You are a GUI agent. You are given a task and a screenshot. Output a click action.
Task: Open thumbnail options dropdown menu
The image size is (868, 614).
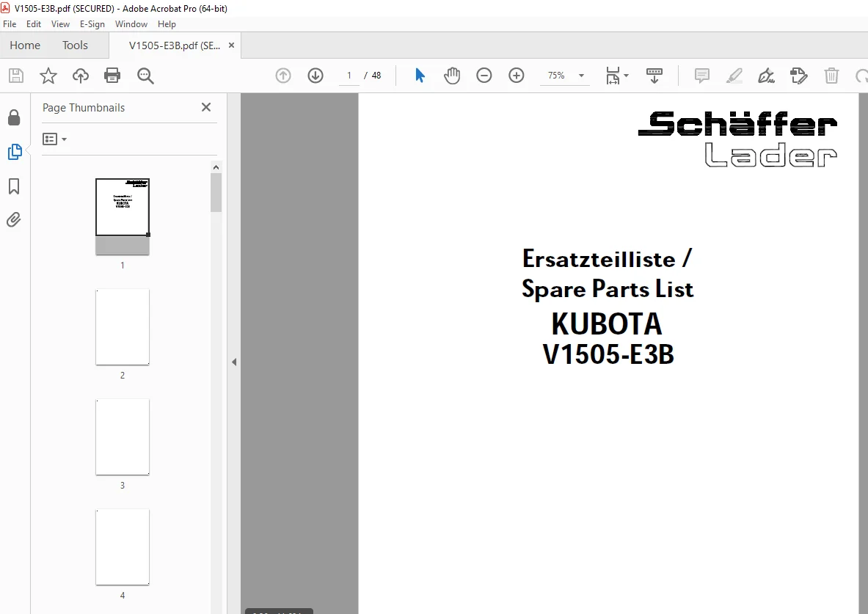[55, 139]
